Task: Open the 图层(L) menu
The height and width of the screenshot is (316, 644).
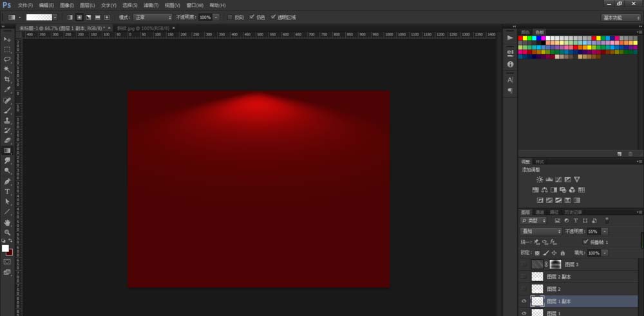Action: coord(88,5)
